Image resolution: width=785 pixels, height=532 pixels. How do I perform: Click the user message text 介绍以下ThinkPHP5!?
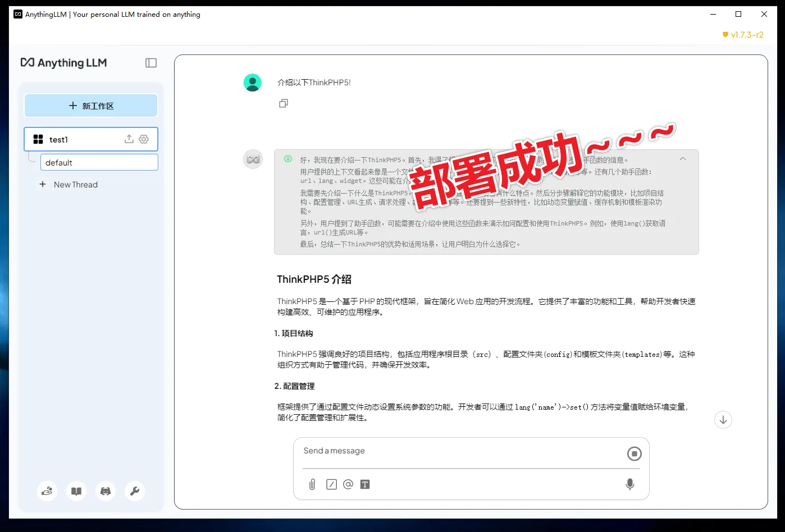(x=314, y=82)
